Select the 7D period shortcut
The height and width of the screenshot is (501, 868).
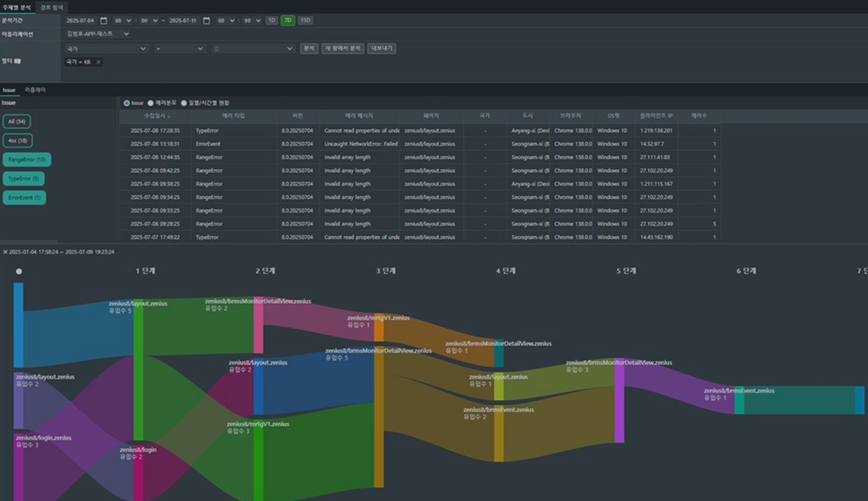pos(287,21)
